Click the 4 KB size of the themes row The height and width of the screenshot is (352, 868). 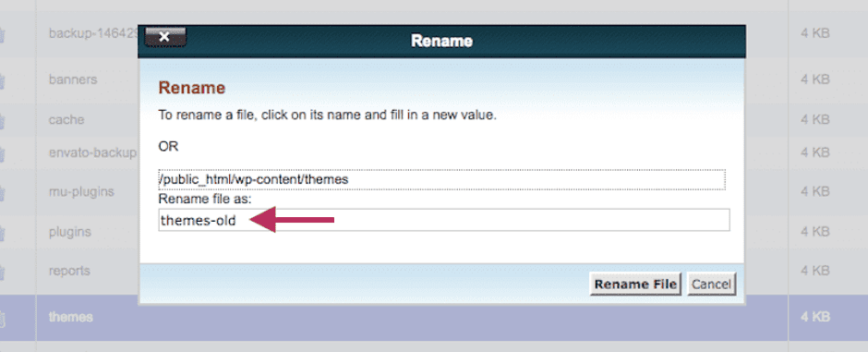coord(814,318)
